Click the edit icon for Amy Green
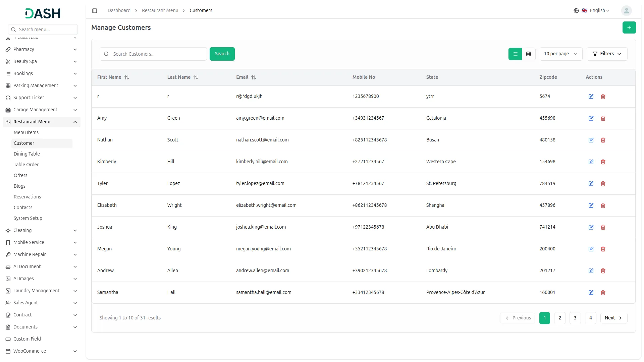Viewport: 644px width, 362px height. (591, 118)
